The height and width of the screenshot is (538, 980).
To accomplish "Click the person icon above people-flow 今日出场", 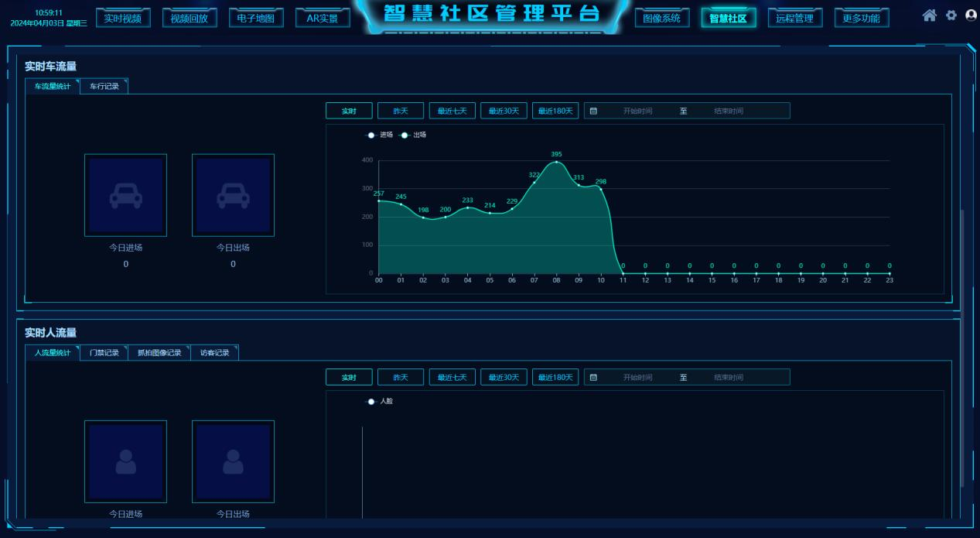I will click(x=233, y=462).
